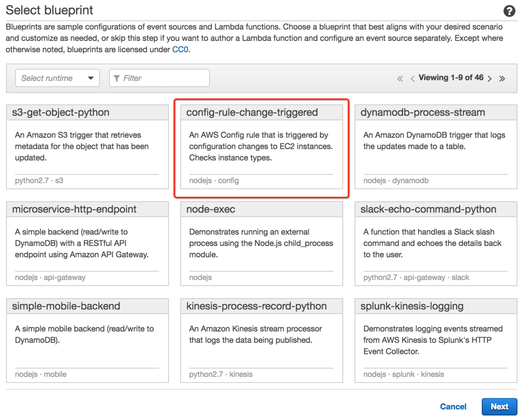The height and width of the screenshot is (420, 525).
Task: Click the 'python2.7 · s3' tags
Action: click(x=39, y=181)
